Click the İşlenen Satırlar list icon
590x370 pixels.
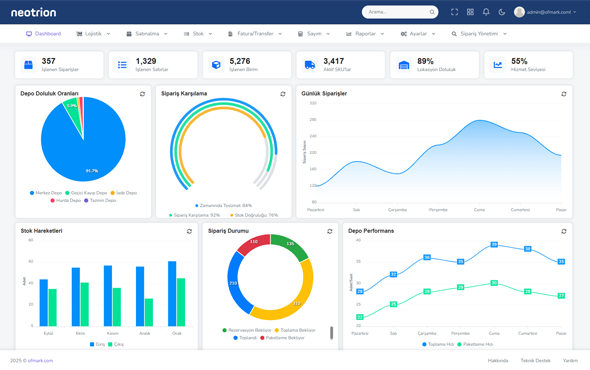click(122, 65)
